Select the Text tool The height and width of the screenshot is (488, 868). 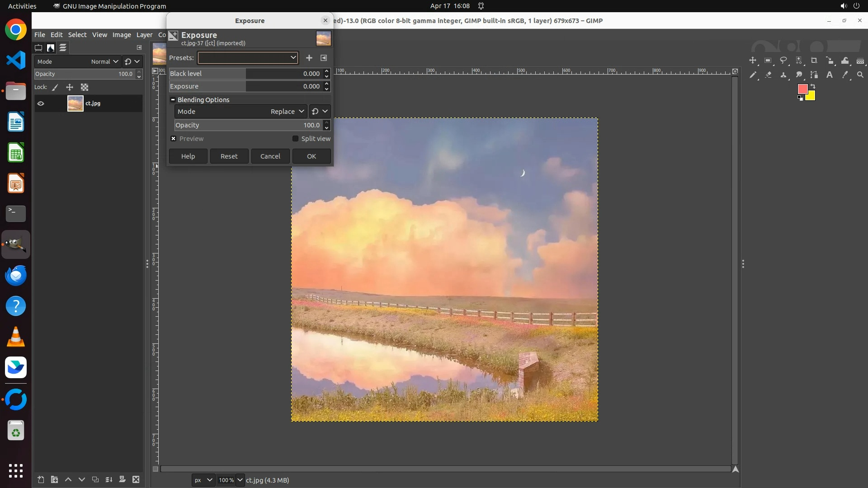click(830, 75)
